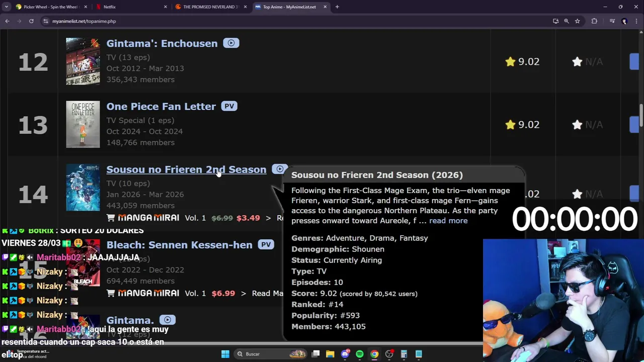Image resolution: width=644 pixels, height=362 pixels.
Task: Click the 9.02 score for One Piece Fan Letter
Action: point(529,125)
